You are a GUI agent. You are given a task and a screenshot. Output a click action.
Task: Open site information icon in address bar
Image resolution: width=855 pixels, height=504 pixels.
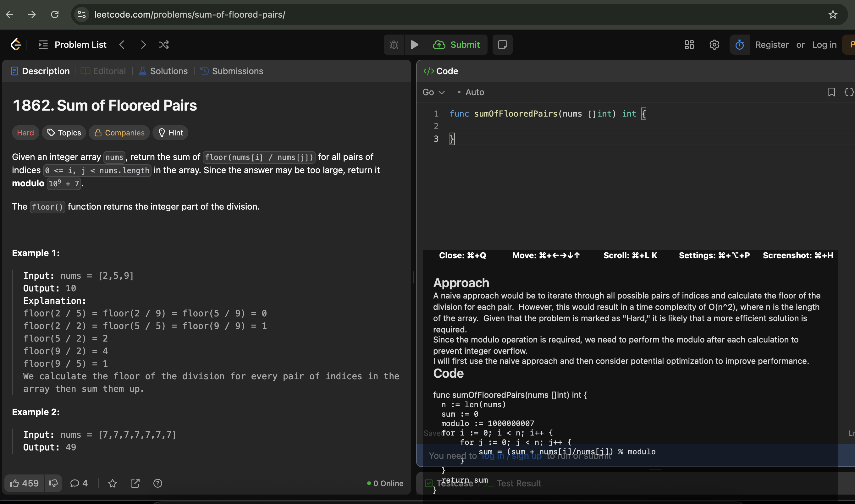[x=82, y=14]
